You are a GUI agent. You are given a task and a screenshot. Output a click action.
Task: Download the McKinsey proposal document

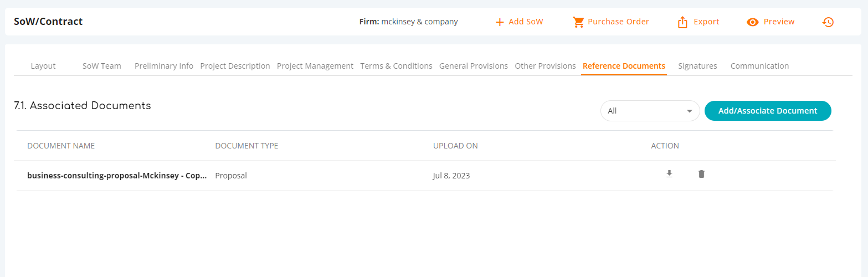coord(669,174)
